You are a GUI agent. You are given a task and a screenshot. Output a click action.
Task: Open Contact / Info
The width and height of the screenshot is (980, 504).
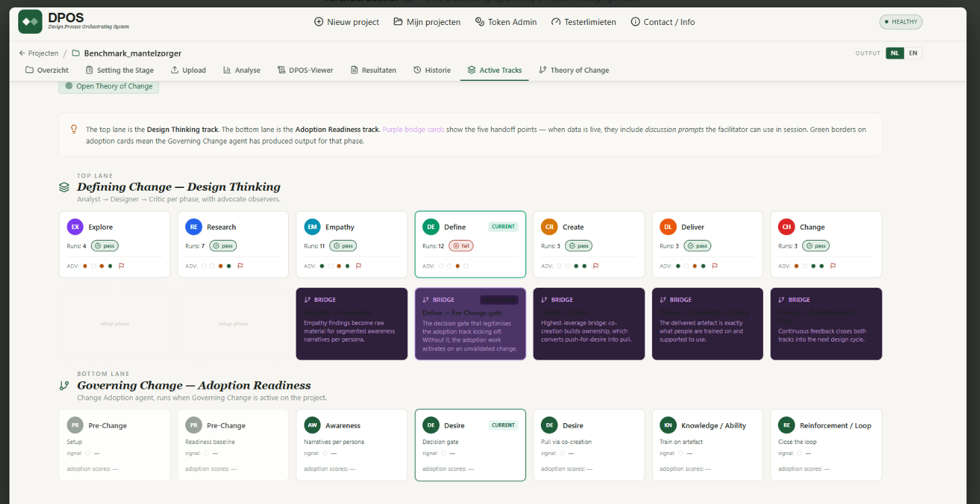coord(663,22)
